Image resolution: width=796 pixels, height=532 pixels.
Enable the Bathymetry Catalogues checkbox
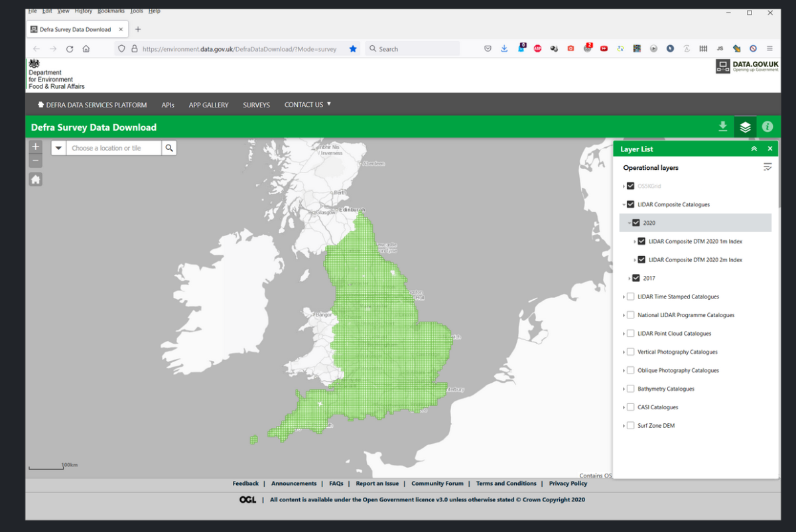coord(631,389)
